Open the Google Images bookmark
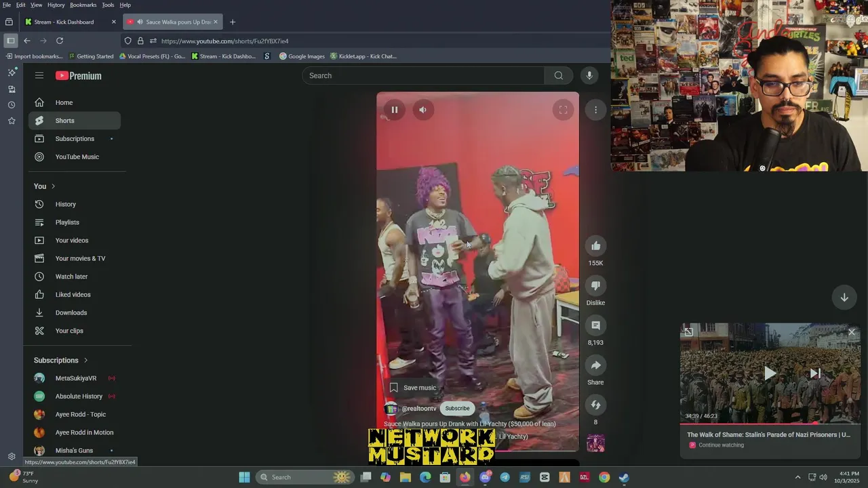 [302, 56]
